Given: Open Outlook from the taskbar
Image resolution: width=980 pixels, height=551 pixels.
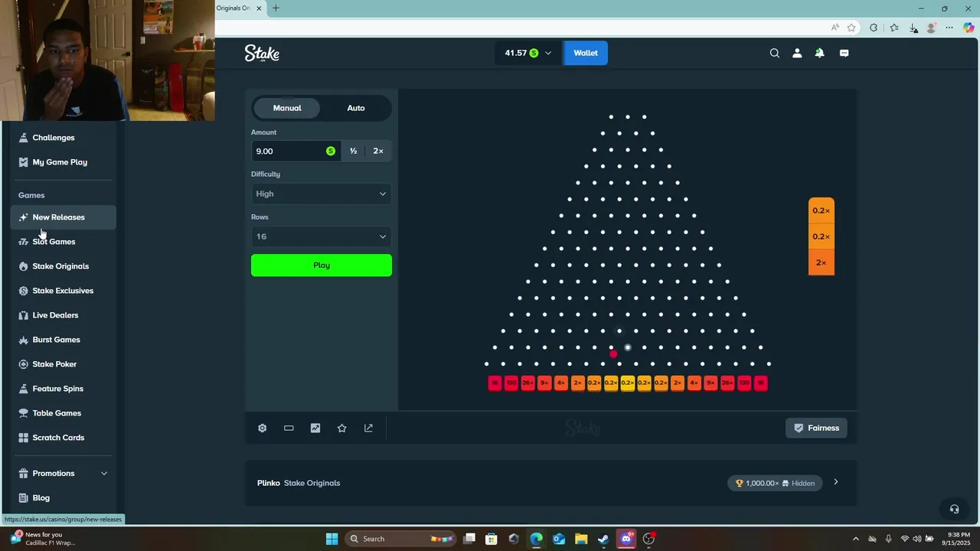Looking at the screenshot, I should tap(559, 539).
